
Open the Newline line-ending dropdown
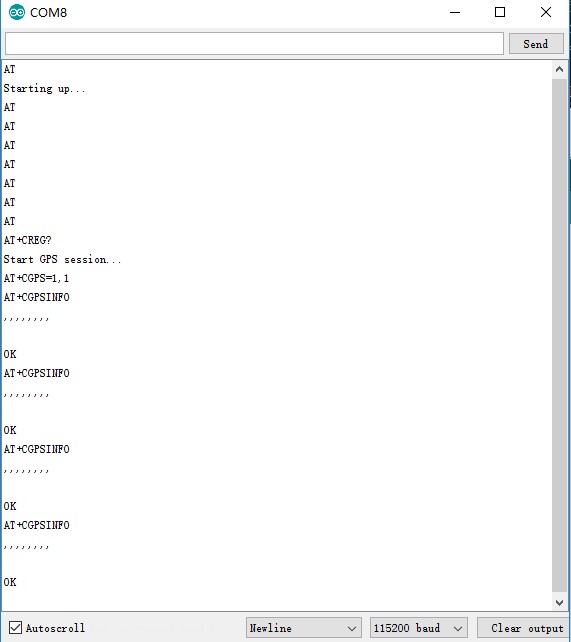[x=303, y=628]
